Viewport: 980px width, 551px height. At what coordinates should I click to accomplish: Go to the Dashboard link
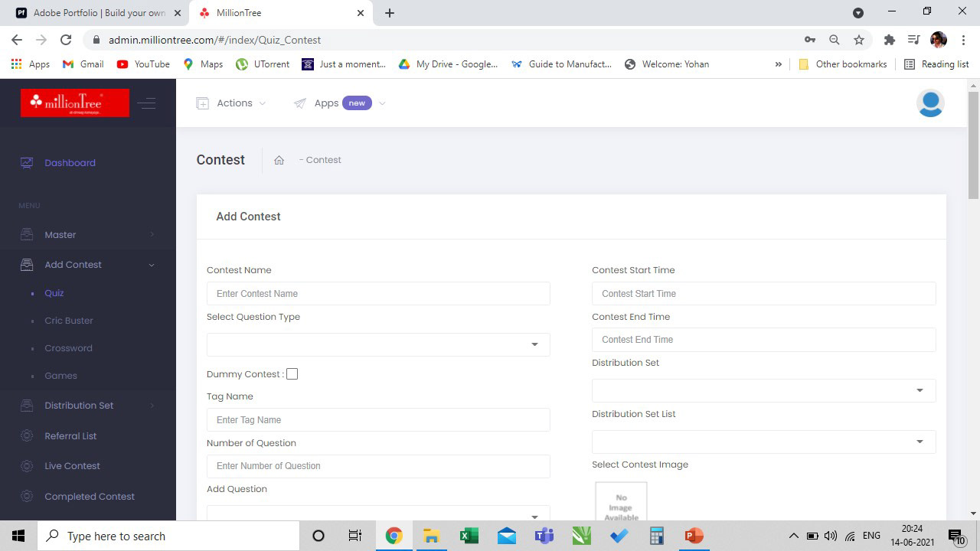click(x=70, y=163)
